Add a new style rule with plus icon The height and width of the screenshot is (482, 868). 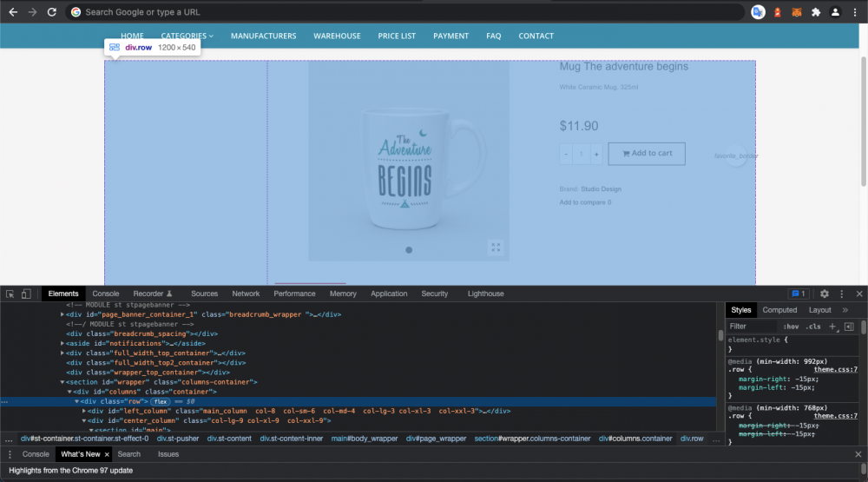click(832, 327)
